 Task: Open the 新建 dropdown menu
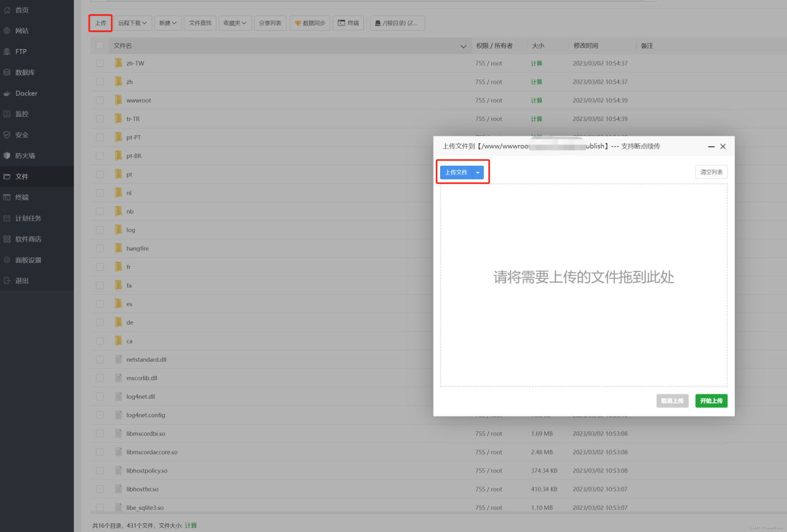coord(168,23)
